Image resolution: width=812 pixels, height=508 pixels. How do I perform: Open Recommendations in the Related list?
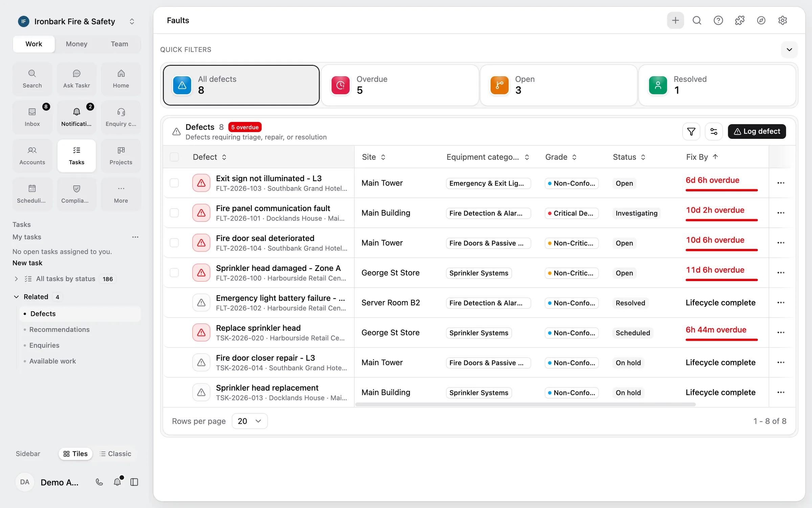[x=60, y=330]
